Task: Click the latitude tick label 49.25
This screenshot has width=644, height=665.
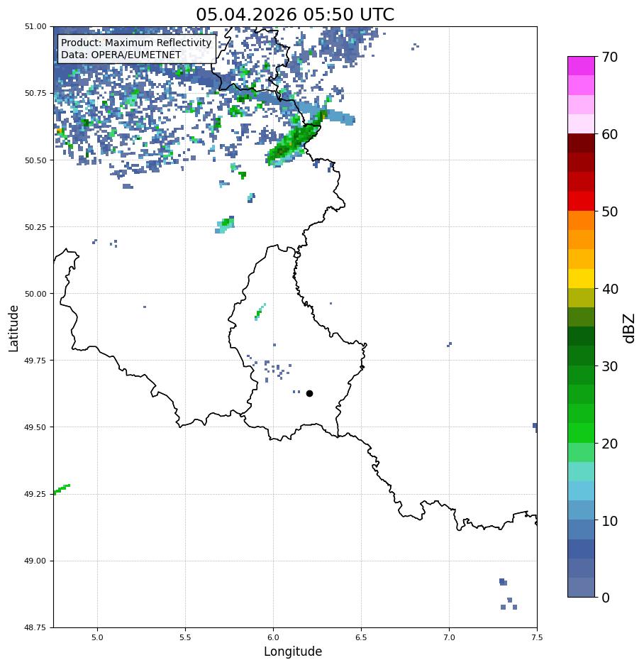Action: [35, 494]
